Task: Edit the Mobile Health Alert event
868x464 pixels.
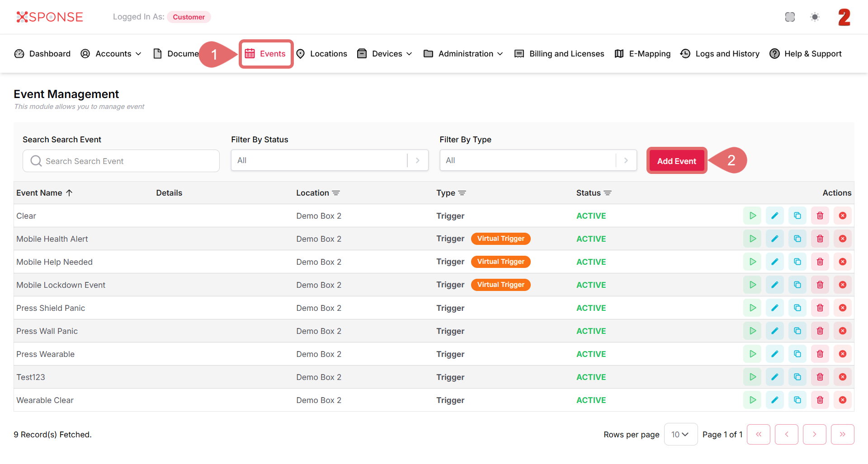Action: 774,239
